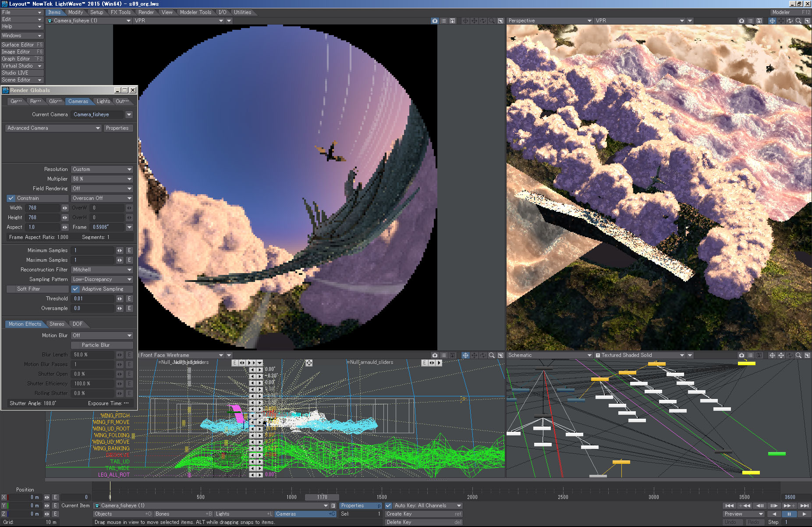This screenshot has height=527, width=812.
Task: Switch edit mode to Cameras
Action: coord(305,514)
